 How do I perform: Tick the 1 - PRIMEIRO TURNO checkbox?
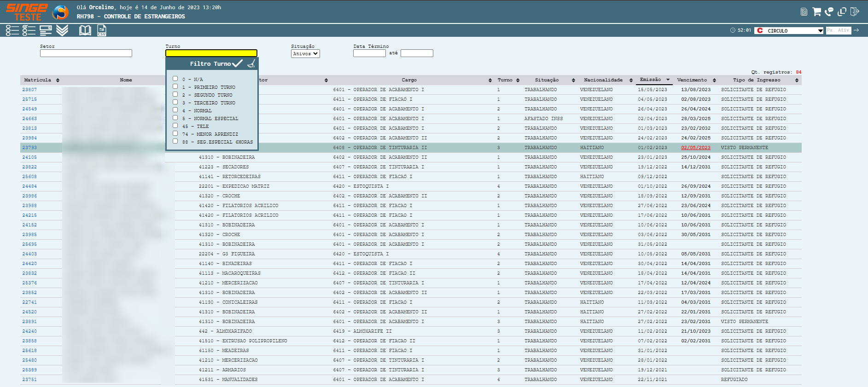[175, 87]
